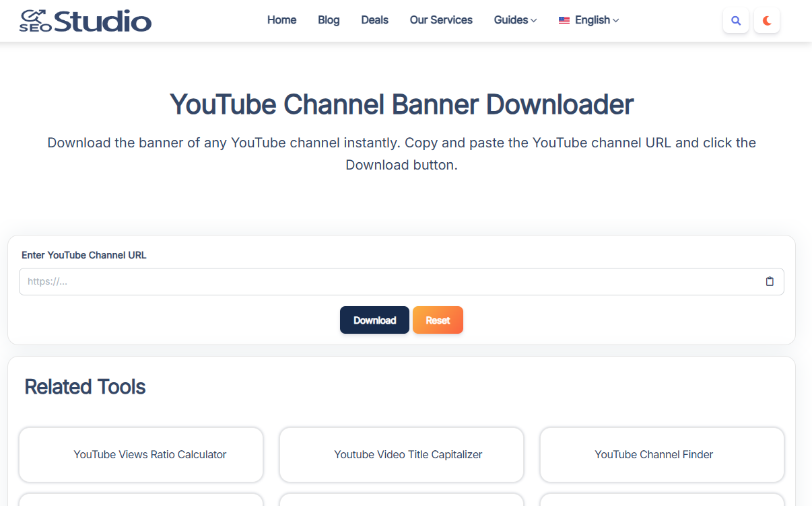
Task: Click the Enter YouTube Channel URL label
Action: click(83, 255)
